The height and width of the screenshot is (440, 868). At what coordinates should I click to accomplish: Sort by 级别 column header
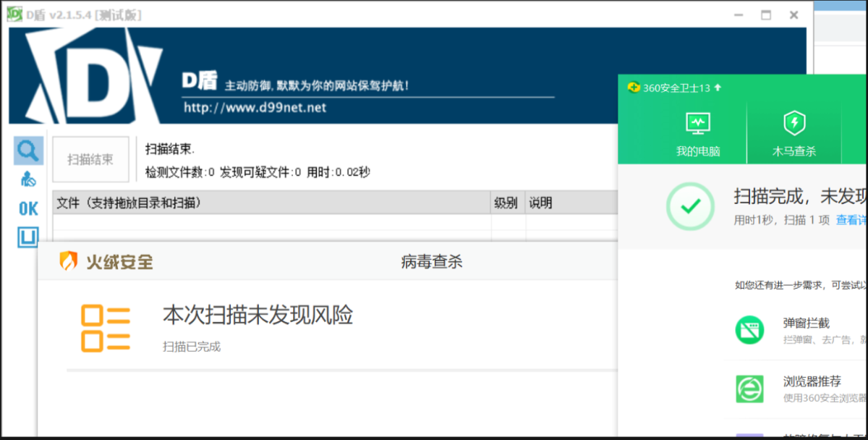(x=508, y=203)
